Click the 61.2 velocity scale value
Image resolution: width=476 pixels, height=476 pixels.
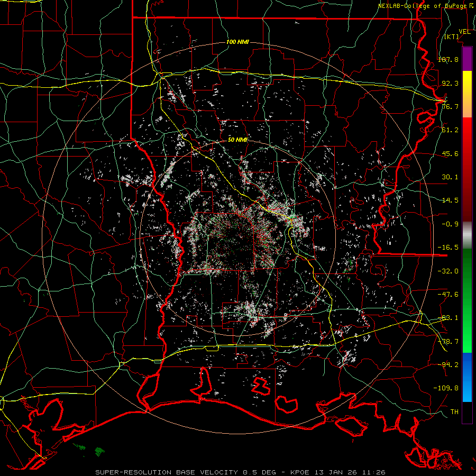point(450,130)
